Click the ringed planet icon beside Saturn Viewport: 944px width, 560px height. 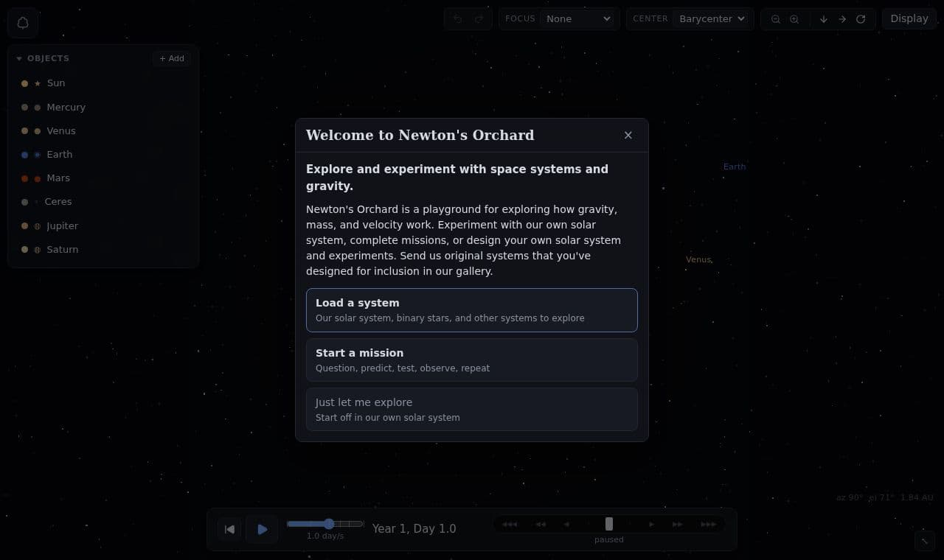(38, 250)
